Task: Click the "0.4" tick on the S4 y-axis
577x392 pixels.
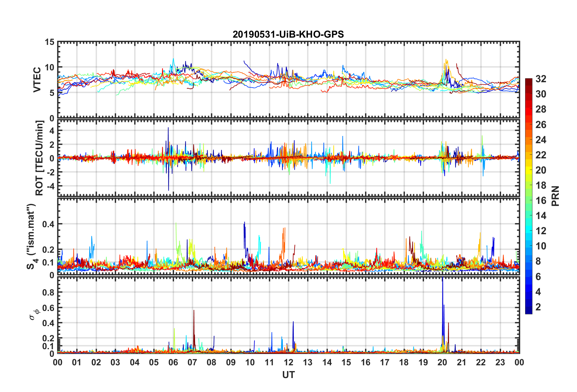Action: [x=48, y=224]
